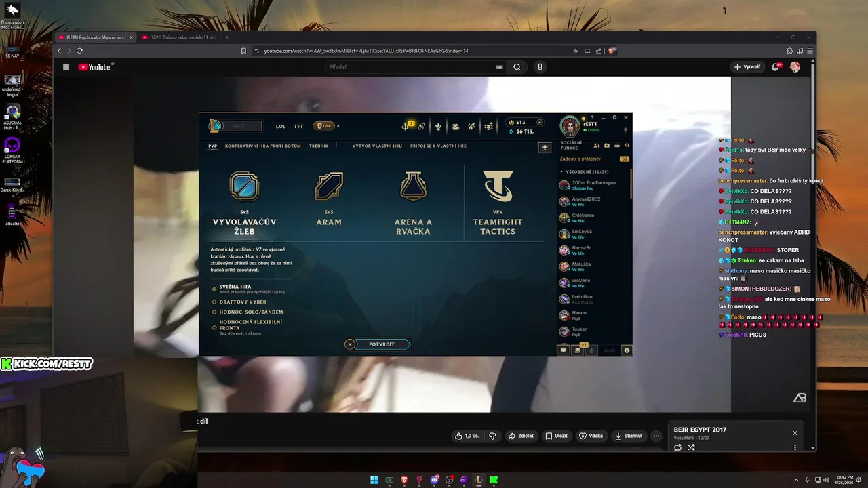Toggle playlist loop

pos(677,447)
